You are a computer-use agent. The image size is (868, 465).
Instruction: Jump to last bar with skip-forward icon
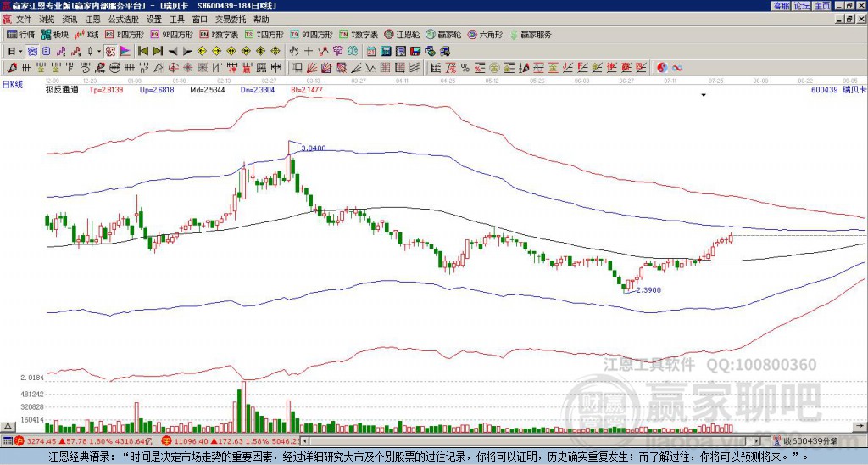coord(158,52)
